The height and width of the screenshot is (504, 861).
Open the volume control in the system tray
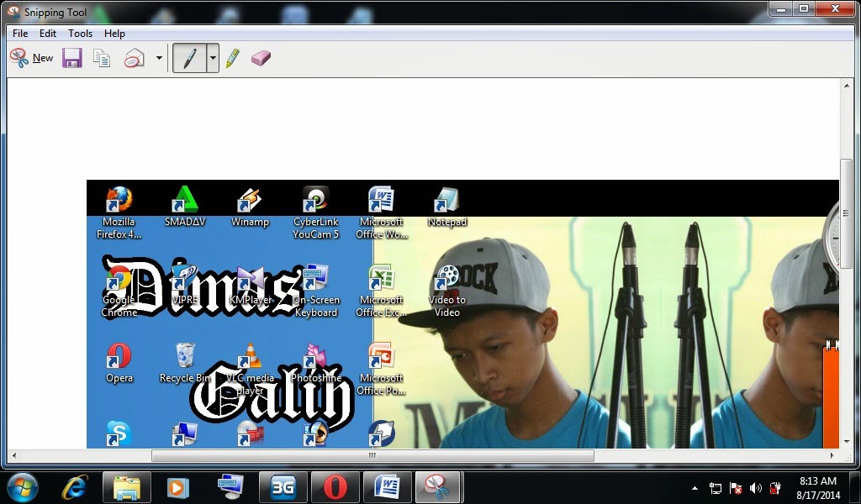click(755, 488)
